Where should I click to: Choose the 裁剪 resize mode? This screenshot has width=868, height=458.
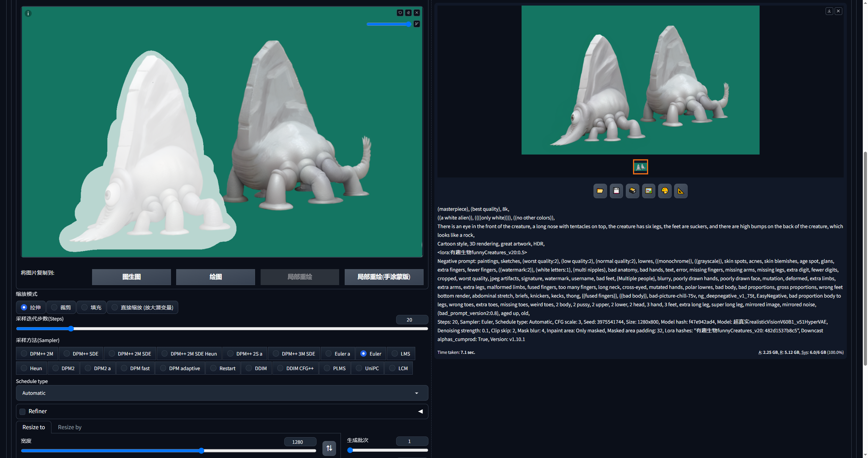click(61, 308)
